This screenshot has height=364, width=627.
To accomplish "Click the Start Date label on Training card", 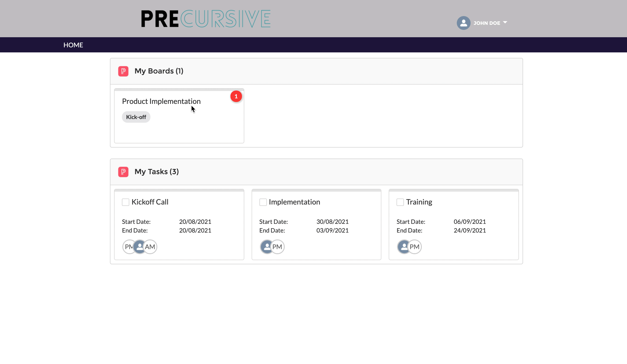I will (x=411, y=222).
